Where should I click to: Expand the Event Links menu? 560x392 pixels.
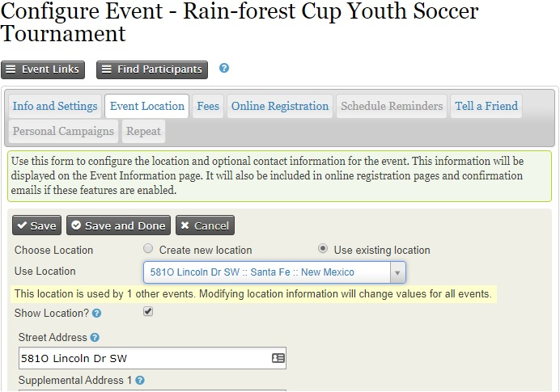[43, 70]
